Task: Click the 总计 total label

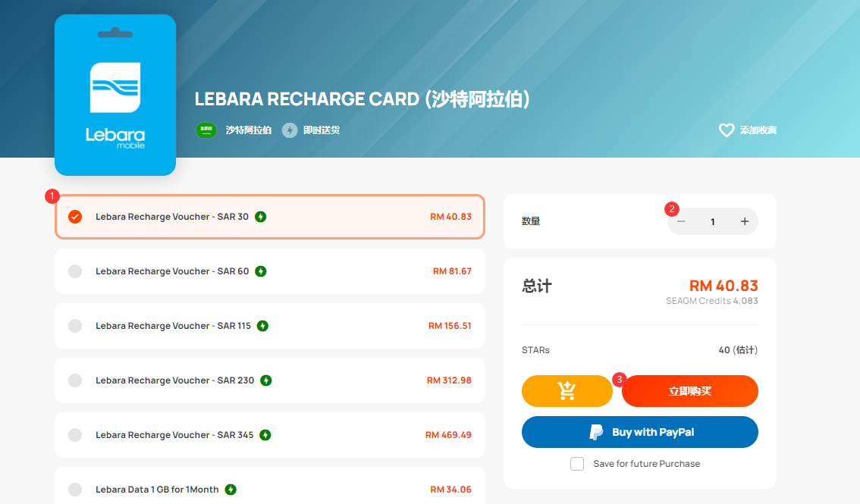Action: click(537, 286)
